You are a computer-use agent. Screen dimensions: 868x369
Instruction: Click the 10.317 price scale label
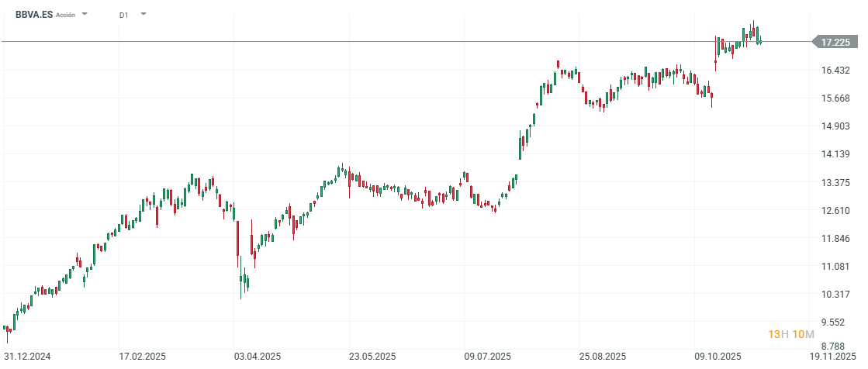click(x=836, y=295)
